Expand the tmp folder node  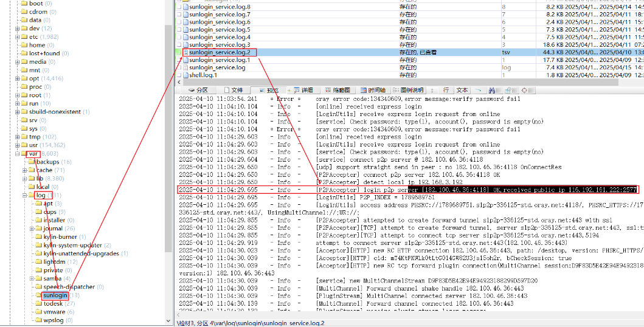tap(17, 137)
